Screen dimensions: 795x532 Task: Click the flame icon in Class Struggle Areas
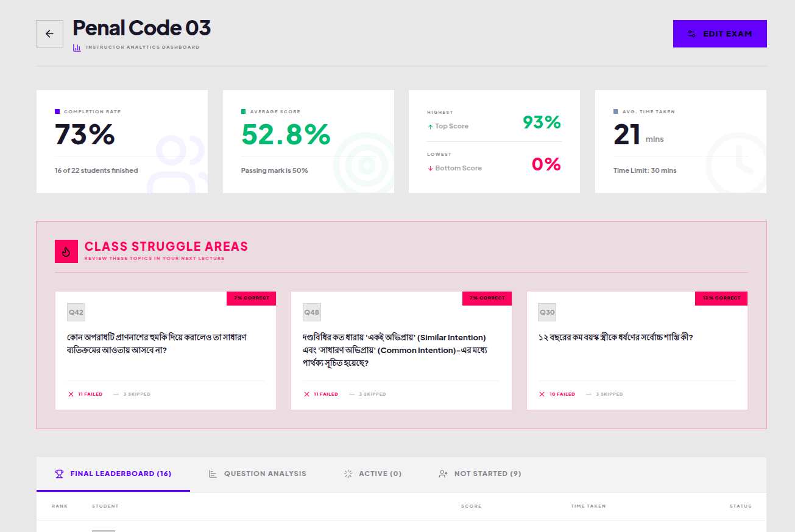[x=66, y=251]
